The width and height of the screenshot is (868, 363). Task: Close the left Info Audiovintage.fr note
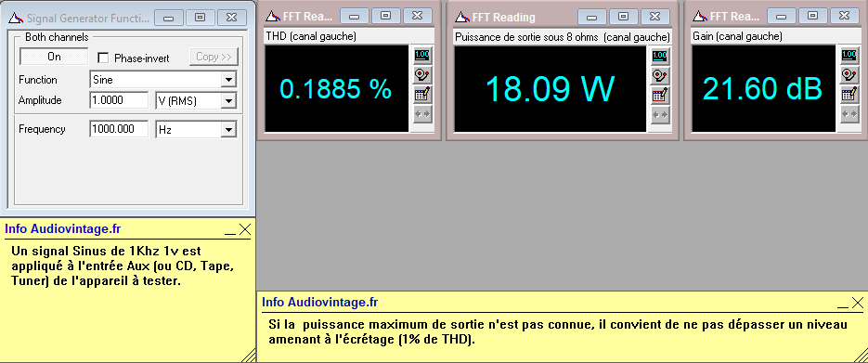(x=245, y=229)
